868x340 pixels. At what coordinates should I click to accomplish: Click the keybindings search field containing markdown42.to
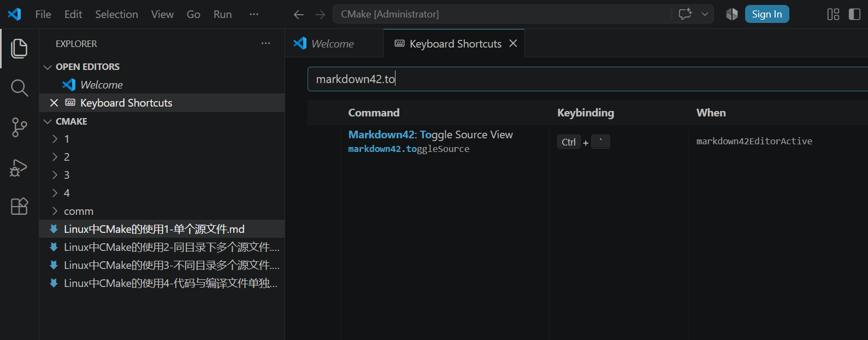pos(587,79)
